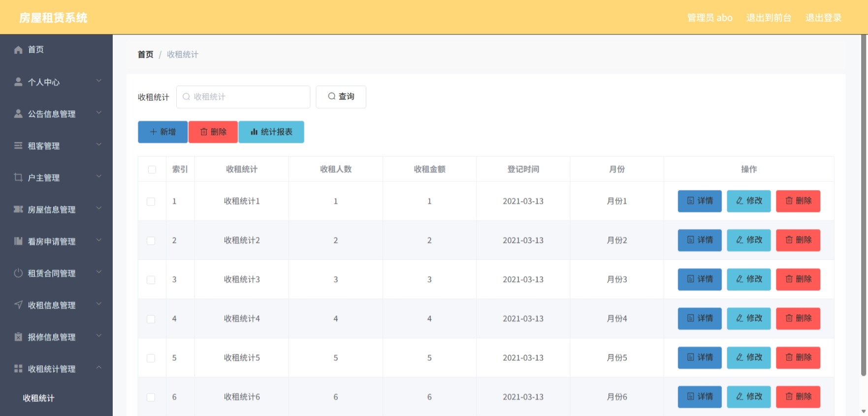Click the 首页 breadcrumb link

(145, 55)
